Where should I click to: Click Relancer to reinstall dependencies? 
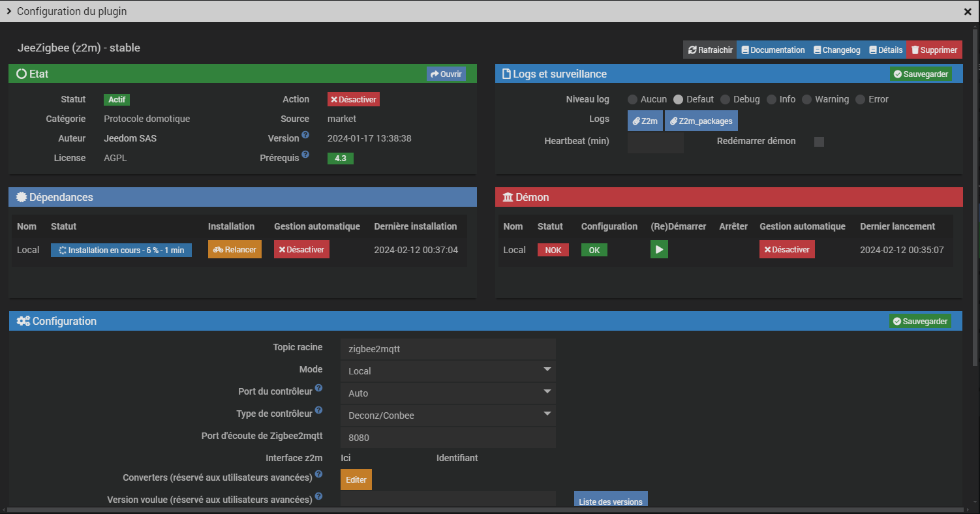tap(234, 250)
